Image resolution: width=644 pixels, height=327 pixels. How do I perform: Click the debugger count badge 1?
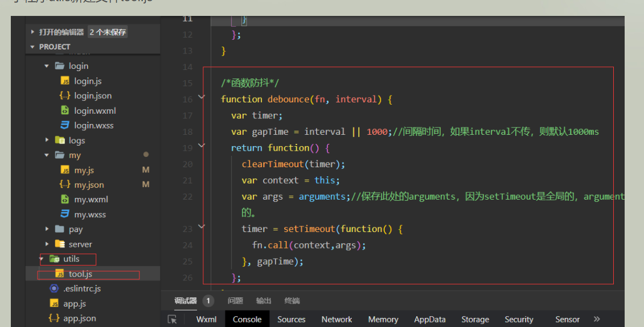point(208,301)
